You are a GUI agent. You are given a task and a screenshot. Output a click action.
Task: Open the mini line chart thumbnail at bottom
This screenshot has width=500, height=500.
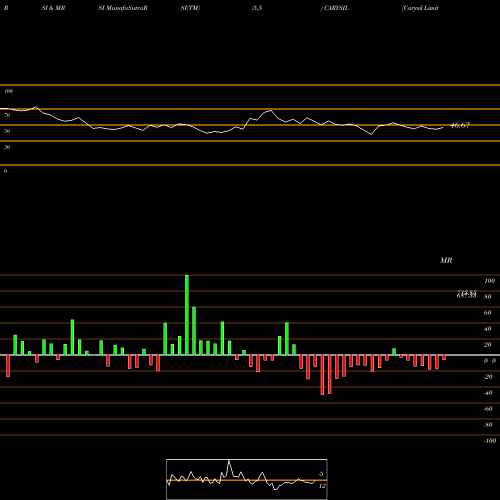(x=247, y=479)
